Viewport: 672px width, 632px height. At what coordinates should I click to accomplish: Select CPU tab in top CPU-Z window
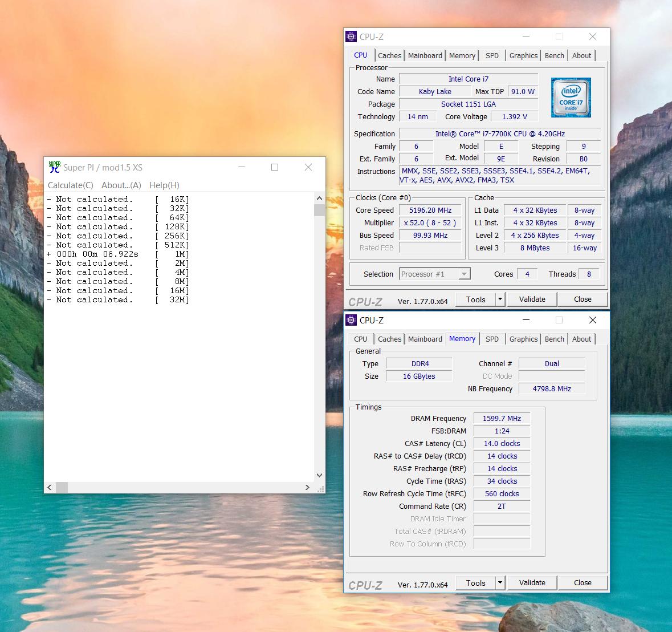pos(360,55)
